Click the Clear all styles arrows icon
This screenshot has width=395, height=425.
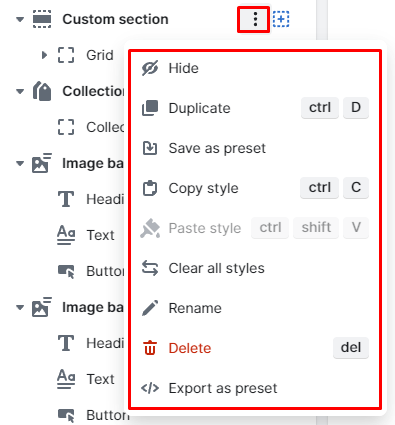pyautogui.click(x=150, y=268)
